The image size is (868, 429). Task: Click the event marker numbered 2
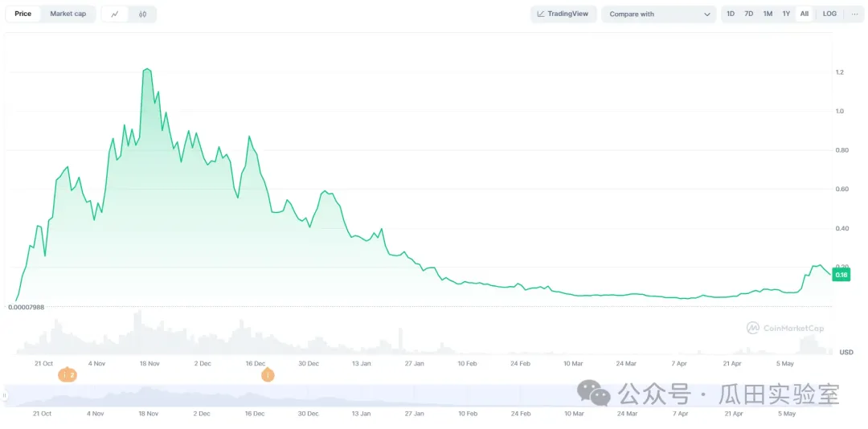point(68,375)
